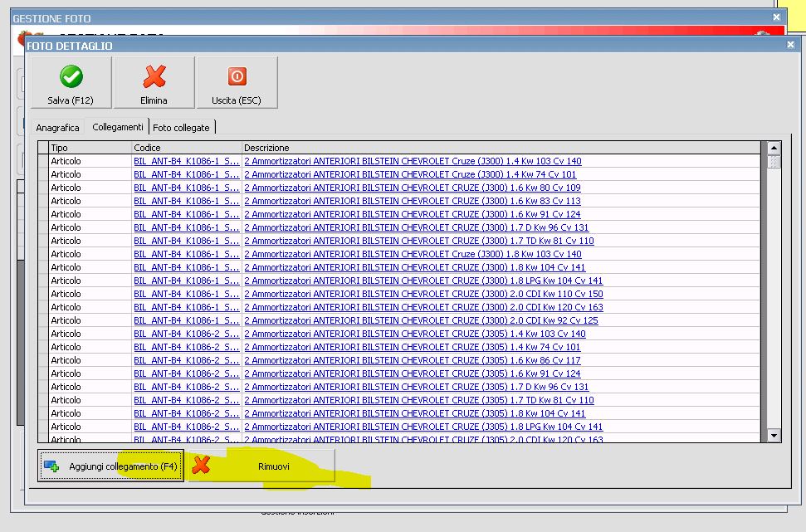Viewport: 806px width, 532px height.
Task: Click the Uscita (ESC) label
Action: pyautogui.click(x=237, y=100)
